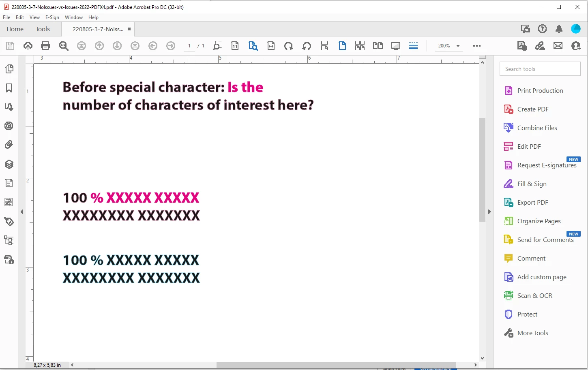Open the Attachments paperclip panel

[9, 145]
